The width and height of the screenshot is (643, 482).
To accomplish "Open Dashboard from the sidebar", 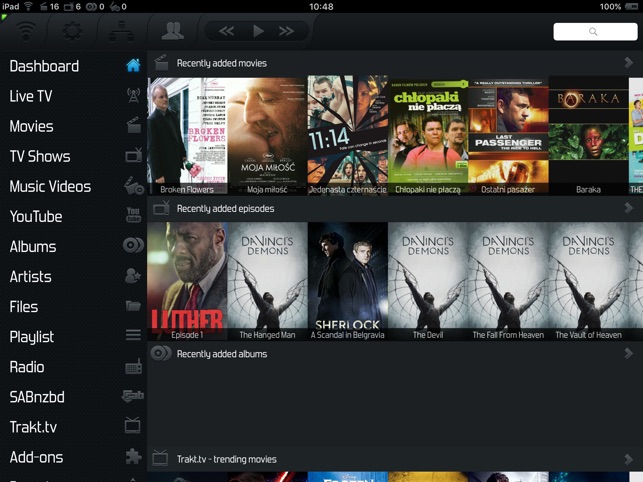I will coord(44,66).
